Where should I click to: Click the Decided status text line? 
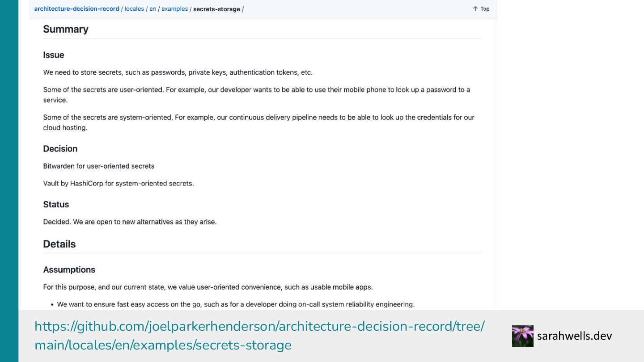coord(130,222)
